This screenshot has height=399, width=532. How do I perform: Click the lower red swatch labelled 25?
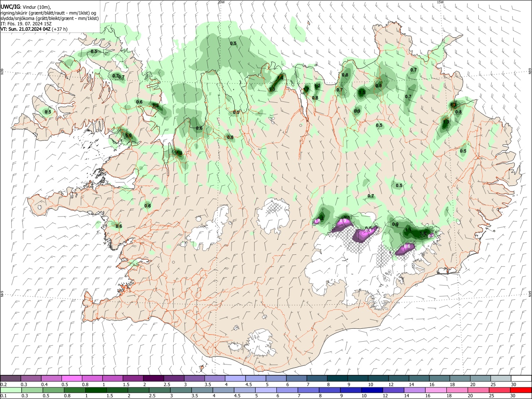pos(499,390)
